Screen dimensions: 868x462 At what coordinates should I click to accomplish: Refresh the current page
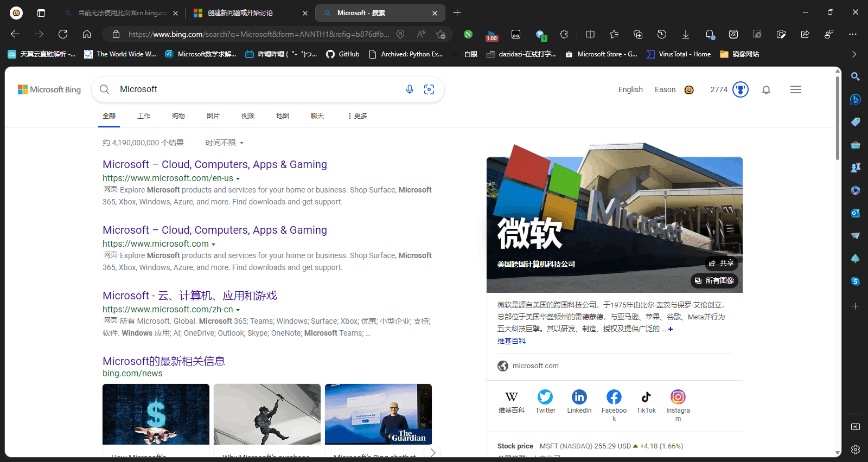[x=63, y=34]
